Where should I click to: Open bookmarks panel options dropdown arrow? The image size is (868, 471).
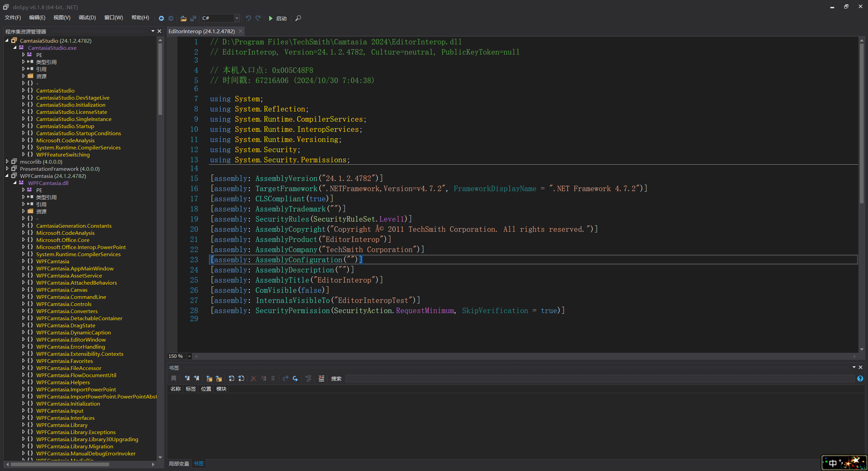click(x=854, y=367)
